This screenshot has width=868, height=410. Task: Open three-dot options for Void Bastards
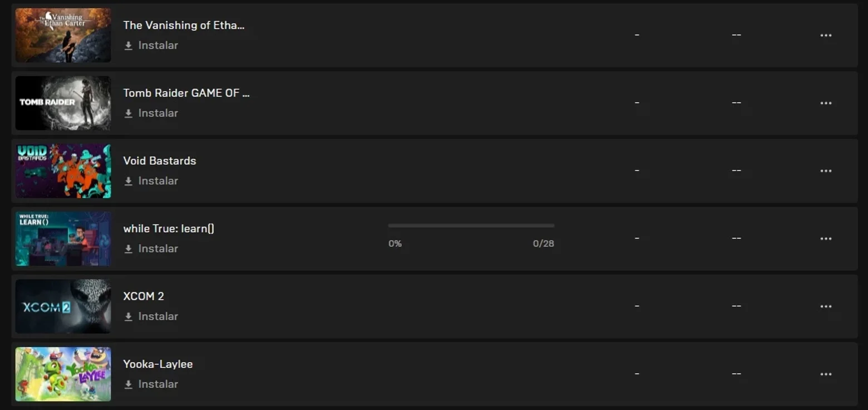826,171
